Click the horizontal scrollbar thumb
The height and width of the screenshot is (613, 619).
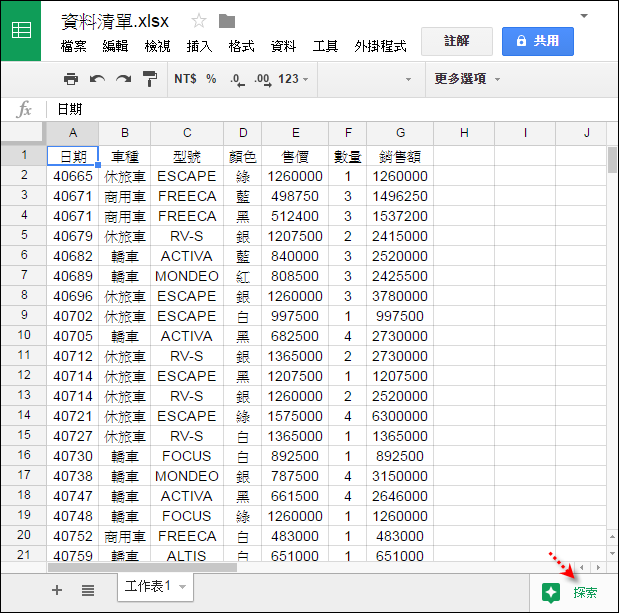tap(142, 568)
